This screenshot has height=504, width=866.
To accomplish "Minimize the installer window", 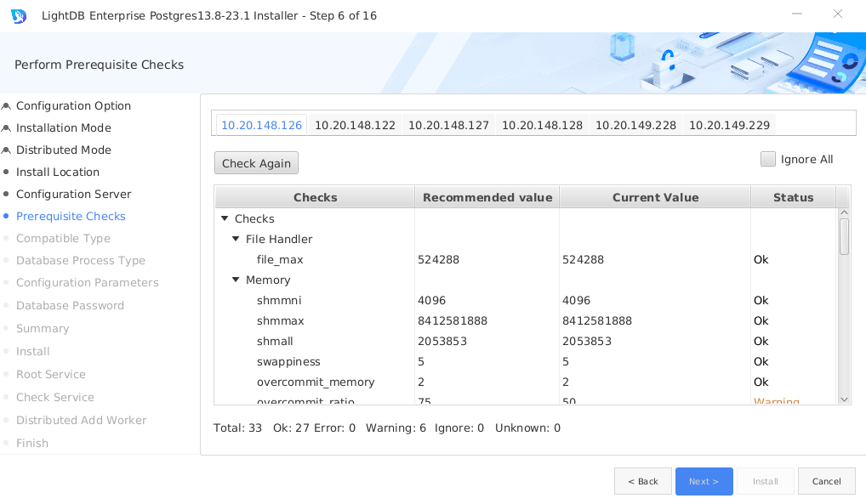I will click(797, 14).
